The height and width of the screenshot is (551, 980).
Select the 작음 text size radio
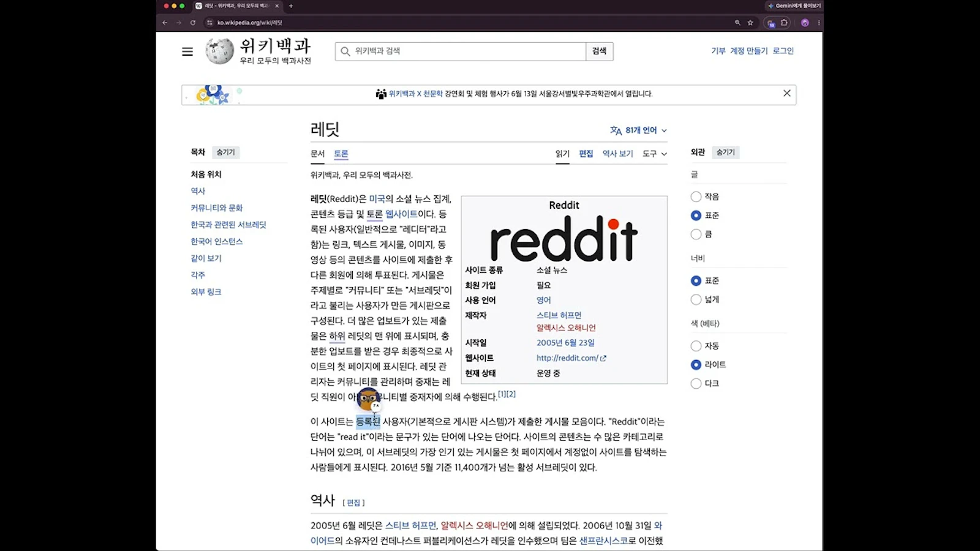click(x=696, y=197)
